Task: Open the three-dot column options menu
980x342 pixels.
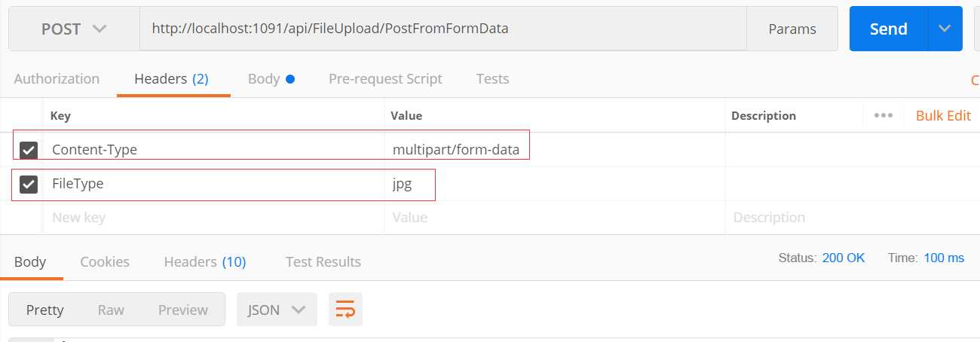Action: (x=884, y=115)
